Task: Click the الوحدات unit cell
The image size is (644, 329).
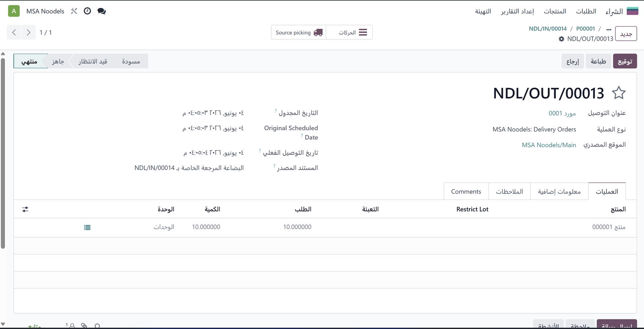Action: [x=164, y=227]
